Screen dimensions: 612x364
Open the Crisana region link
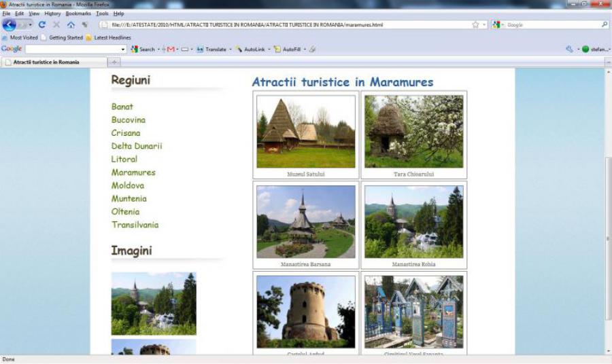pyautogui.click(x=126, y=133)
